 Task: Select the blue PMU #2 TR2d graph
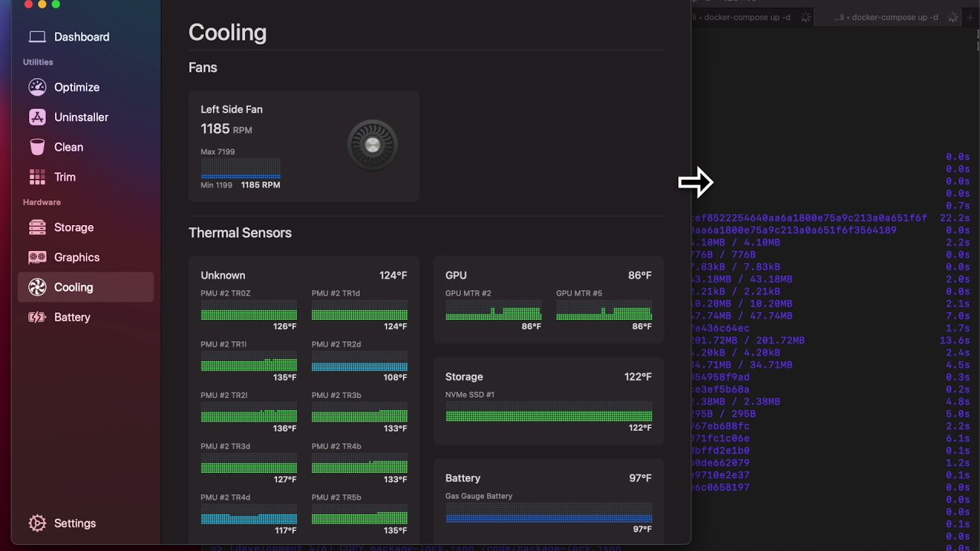360,361
